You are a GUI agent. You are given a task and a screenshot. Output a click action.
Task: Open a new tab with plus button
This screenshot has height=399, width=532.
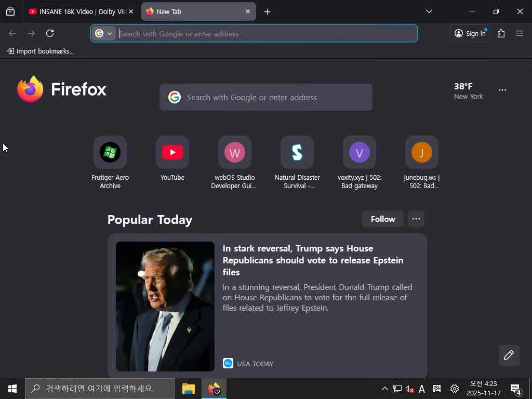coord(268,12)
